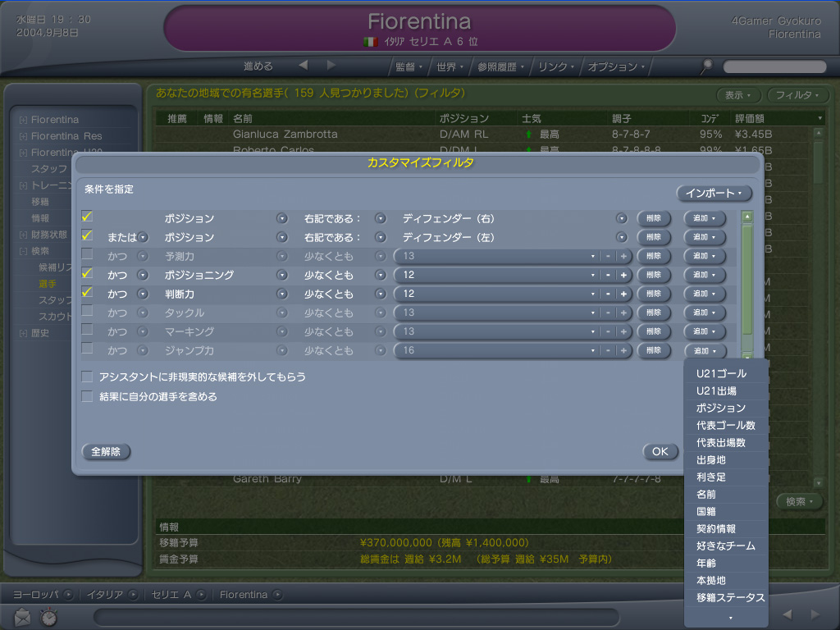Uncheck the または ポジション filter row
840x630 pixels.
(87, 235)
